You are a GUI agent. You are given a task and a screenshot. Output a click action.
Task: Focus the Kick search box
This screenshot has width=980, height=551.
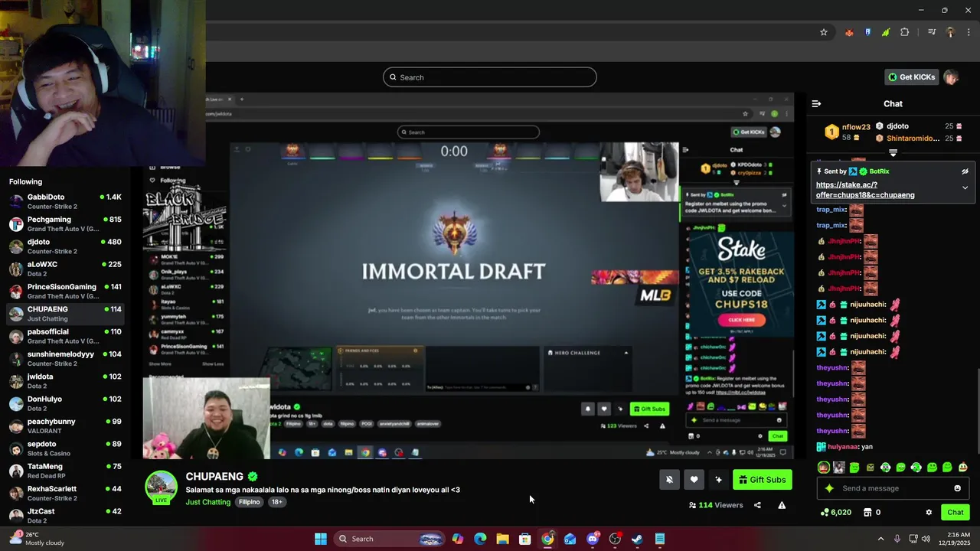click(490, 77)
